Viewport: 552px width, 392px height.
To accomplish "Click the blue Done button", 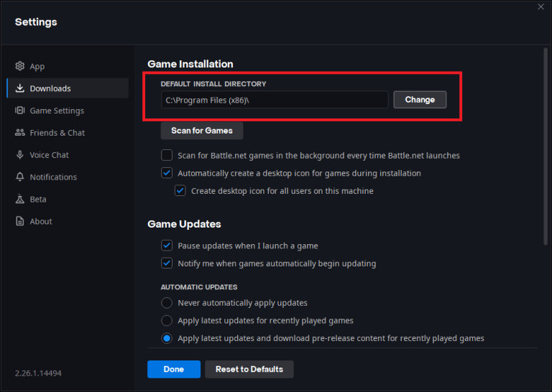I will (x=173, y=369).
